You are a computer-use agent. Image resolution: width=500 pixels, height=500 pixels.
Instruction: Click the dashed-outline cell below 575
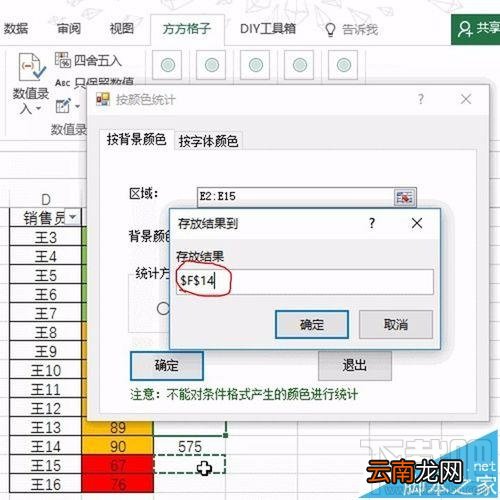tap(190, 465)
